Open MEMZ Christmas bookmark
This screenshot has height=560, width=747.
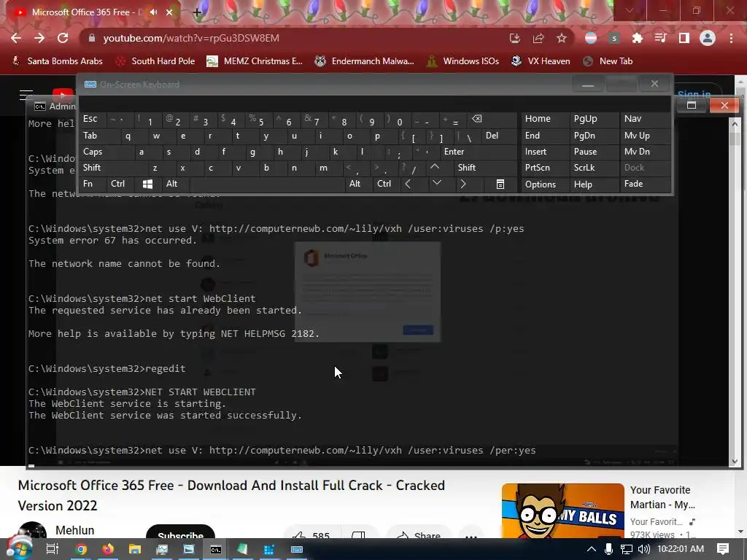point(255,61)
